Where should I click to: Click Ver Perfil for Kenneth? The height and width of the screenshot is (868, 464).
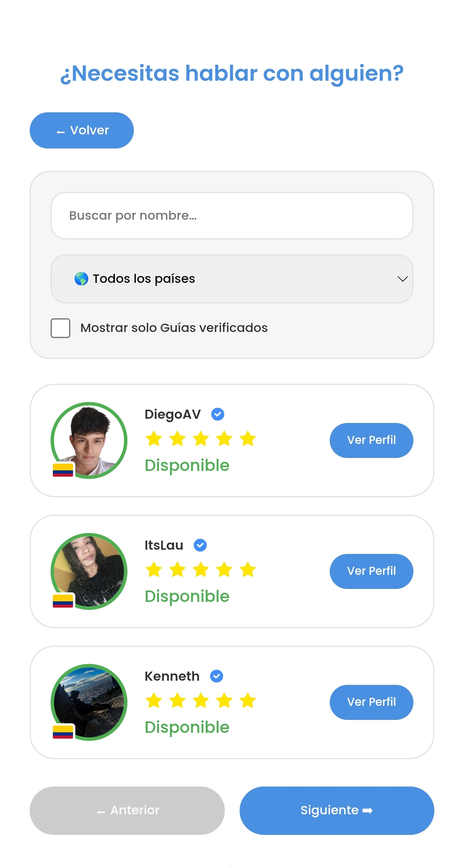371,702
